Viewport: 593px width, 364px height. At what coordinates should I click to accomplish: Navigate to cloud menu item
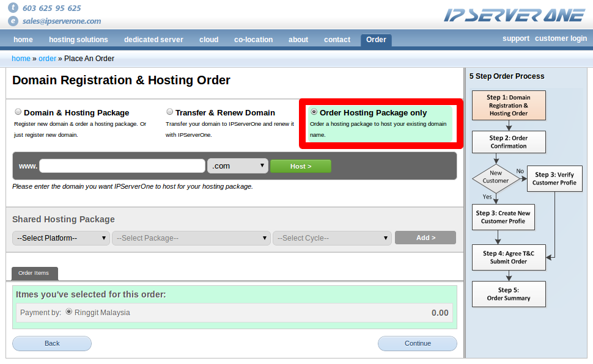tap(208, 40)
